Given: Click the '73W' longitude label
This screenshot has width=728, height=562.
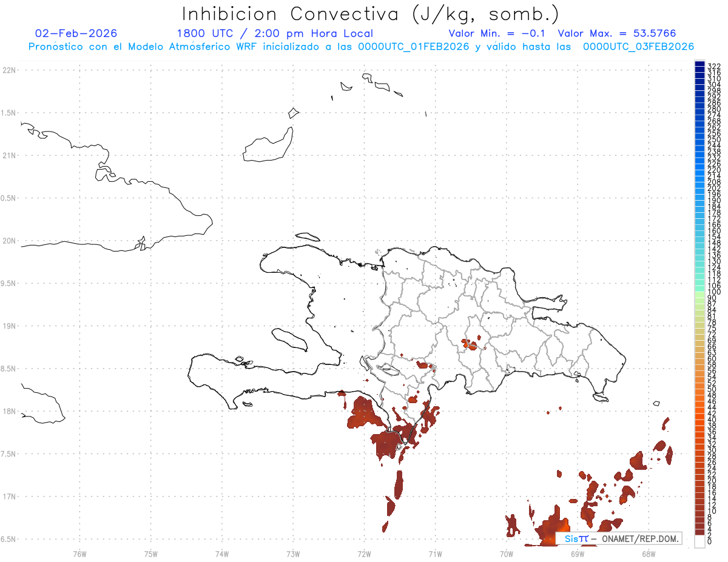Looking at the screenshot, I should (x=293, y=554).
